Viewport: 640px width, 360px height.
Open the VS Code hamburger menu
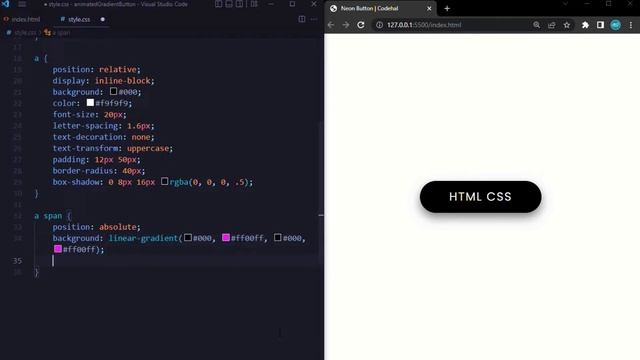(22, 4)
